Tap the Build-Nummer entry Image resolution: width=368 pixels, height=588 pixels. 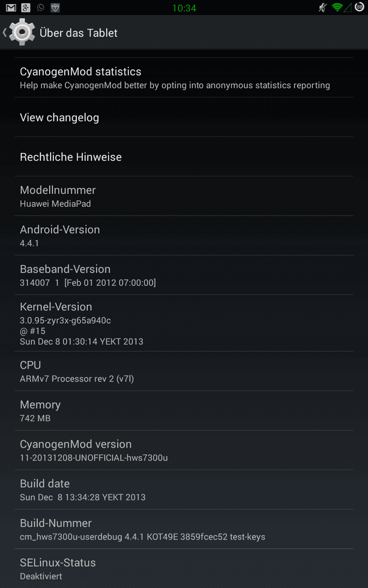pos(184,529)
